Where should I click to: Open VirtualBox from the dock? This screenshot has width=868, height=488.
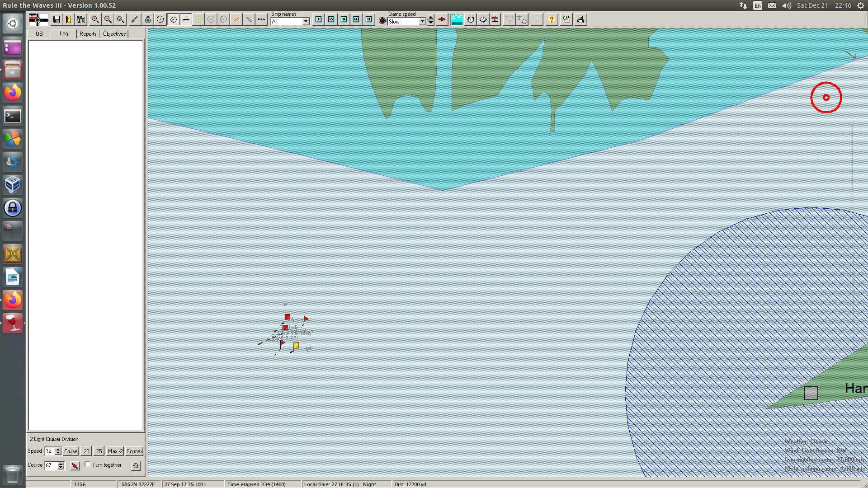click(x=13, y=185)
